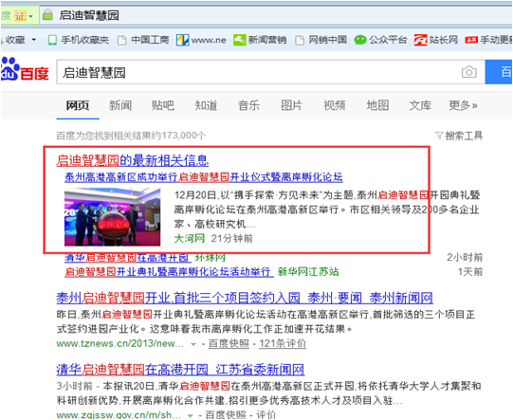Viewport: 513px width, 420px height.
Task: Expand the dropdown arrow beside www.tznews.cn URL
Action: tap(193, 344)
